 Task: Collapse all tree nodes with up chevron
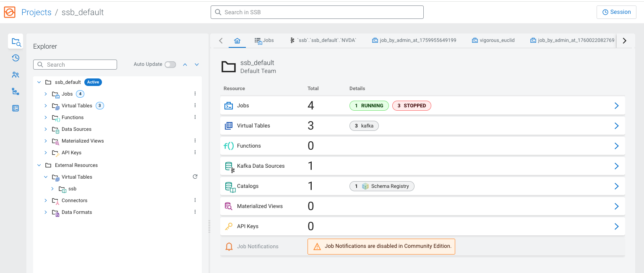(x=185, y=65)
